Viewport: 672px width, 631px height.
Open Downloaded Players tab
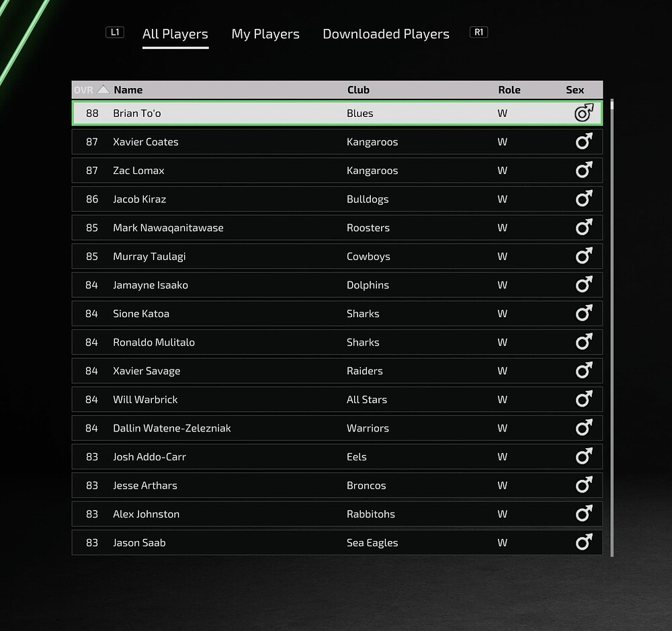[x=386, y=34]
